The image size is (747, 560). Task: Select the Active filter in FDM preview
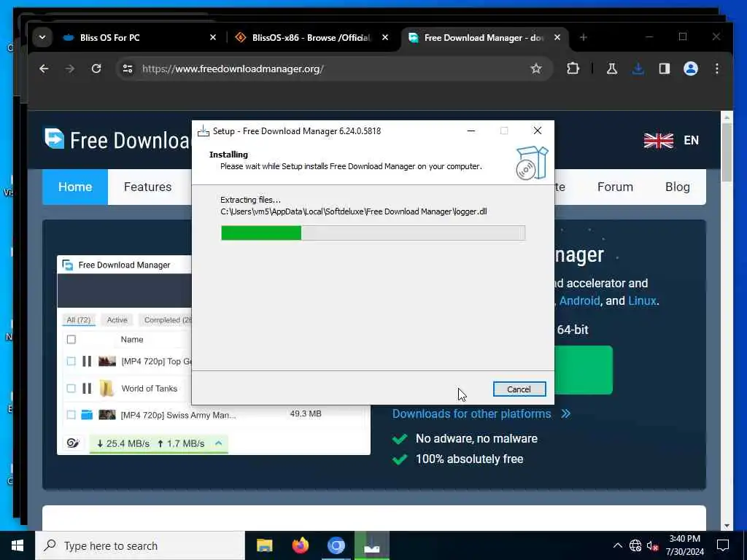pyautogui.click(x=117, y=320)
